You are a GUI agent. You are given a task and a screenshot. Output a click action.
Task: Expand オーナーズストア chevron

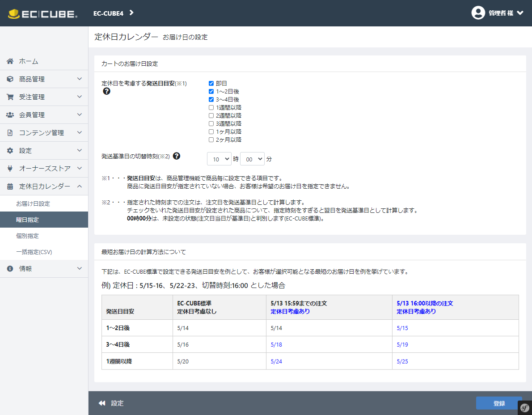coord(80,168)
